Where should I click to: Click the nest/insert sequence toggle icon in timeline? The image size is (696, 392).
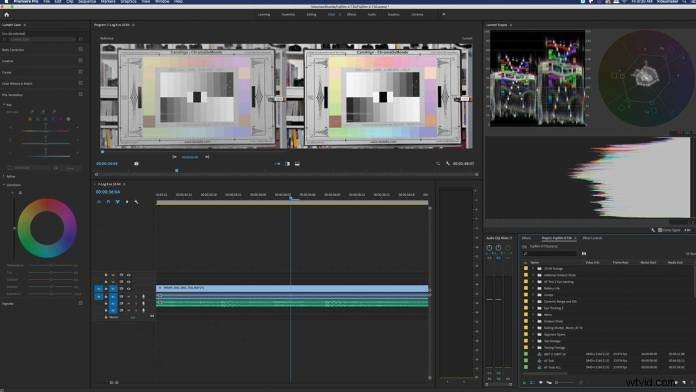point(99,202)
